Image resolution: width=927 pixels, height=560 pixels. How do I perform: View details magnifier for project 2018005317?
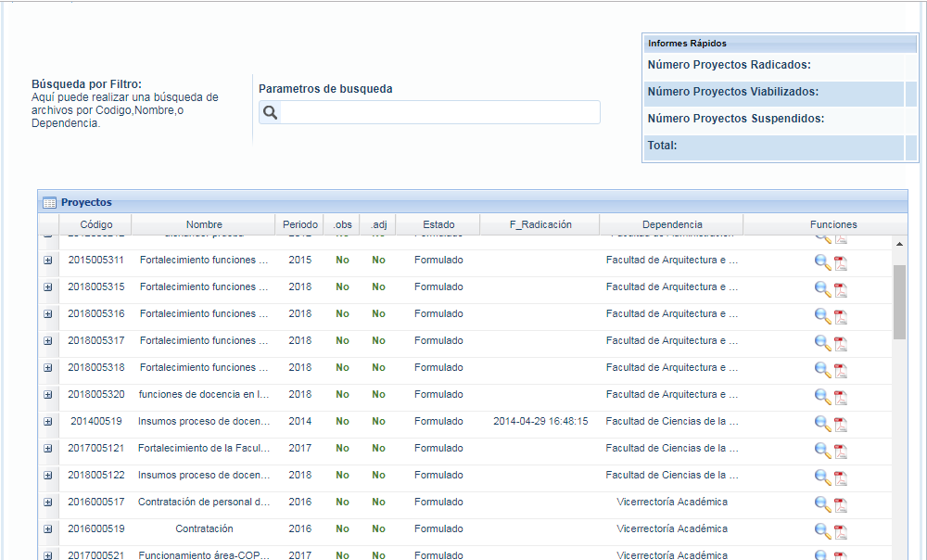pyautogui.click(x=821, y=342)
